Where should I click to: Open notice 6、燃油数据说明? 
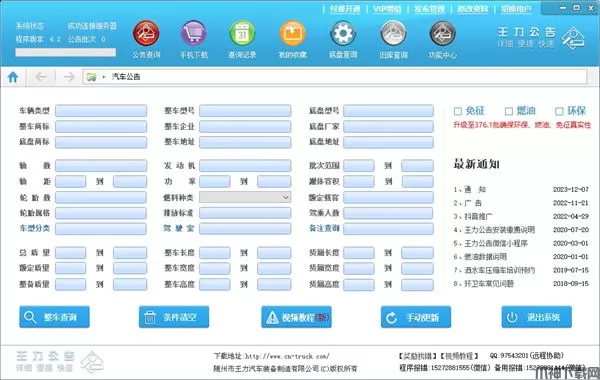click(x=521, y=256)
